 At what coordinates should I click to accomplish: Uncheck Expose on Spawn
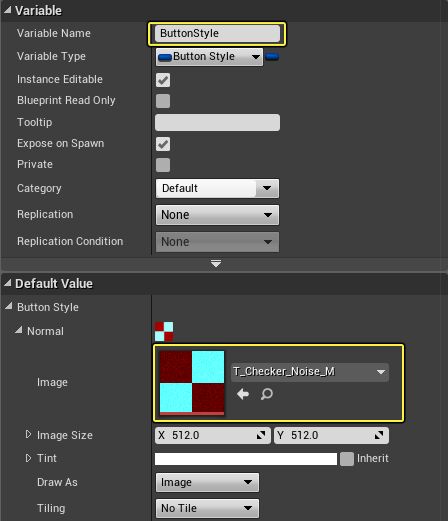pos(163,144)
